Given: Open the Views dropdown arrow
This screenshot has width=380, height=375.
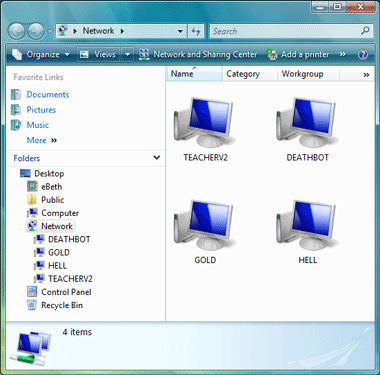Looking at the screenshot, I should click(x=127, y=54).
